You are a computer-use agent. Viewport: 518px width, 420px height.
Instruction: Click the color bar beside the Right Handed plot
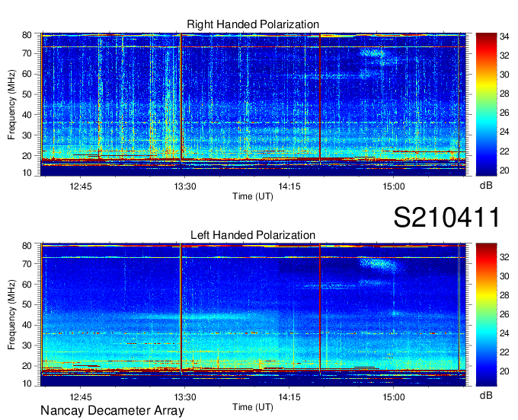[486, 104]
